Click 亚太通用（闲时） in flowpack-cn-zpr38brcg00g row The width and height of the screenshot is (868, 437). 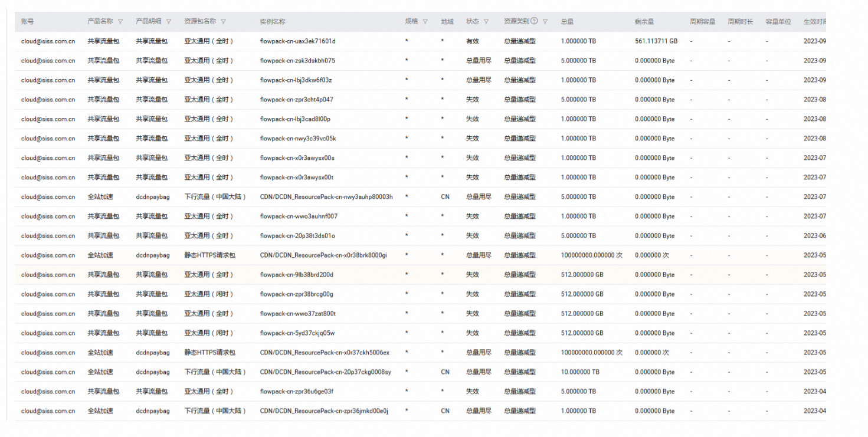click(209, 294)
